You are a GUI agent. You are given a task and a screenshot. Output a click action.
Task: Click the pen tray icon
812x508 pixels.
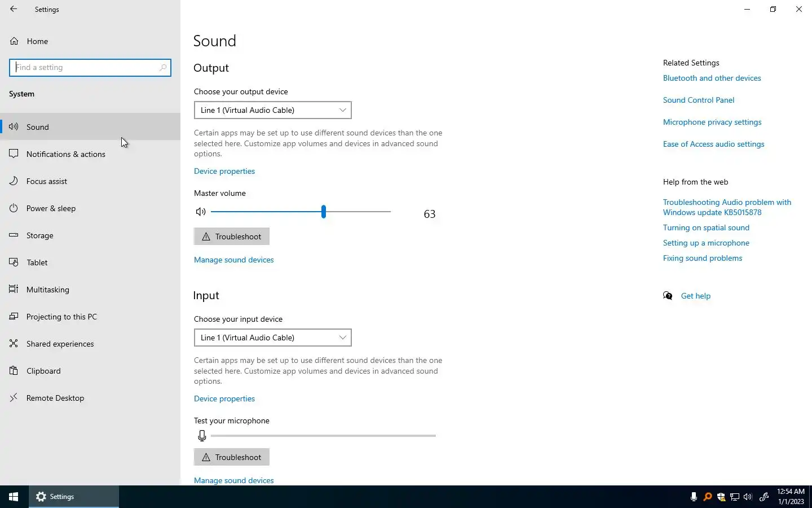[x=764, y=497]
